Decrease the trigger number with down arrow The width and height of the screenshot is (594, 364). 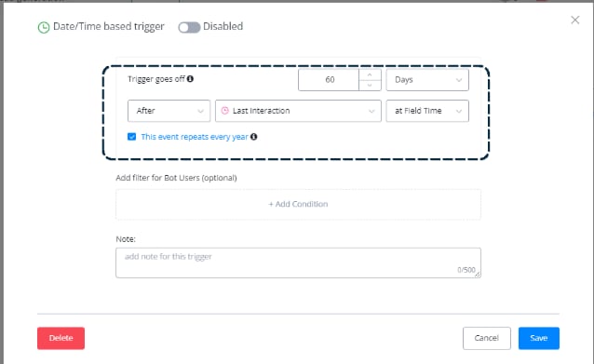click(370, 86)
